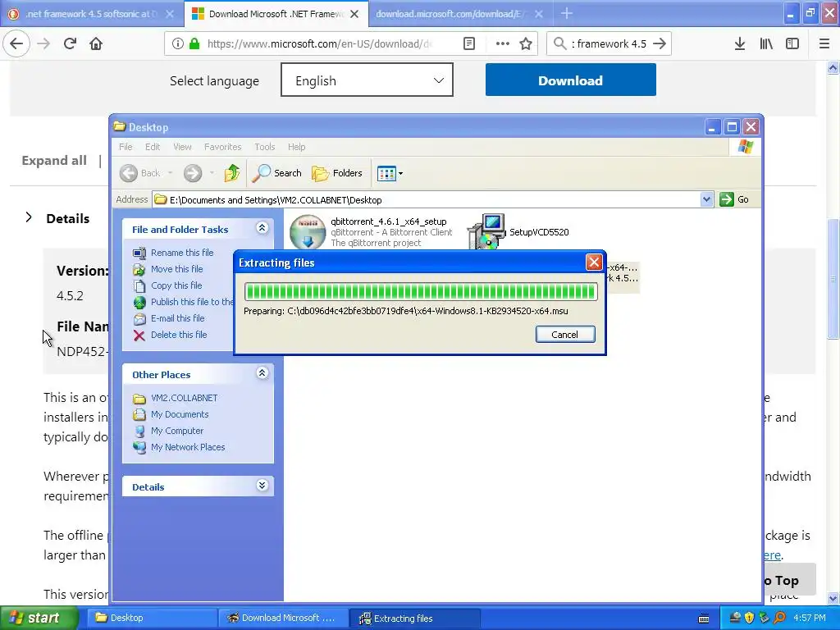
Task: Open the Favorites menu in Desktop window
Action: [x=222, y=147]
